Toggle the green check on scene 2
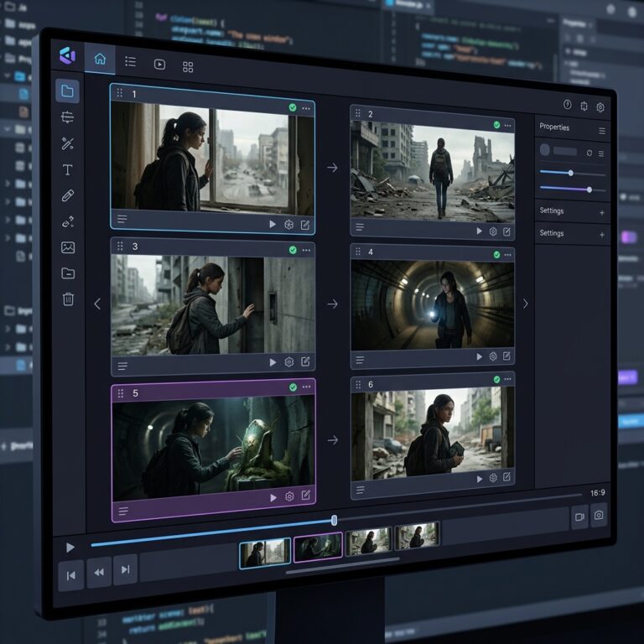 pyautogui.click(x=496, y=125)
